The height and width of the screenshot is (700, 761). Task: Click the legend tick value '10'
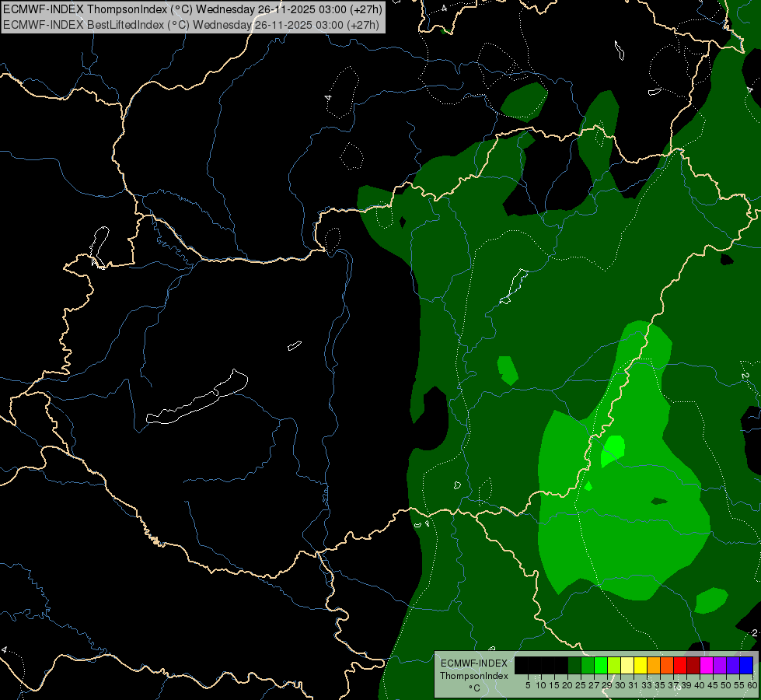pos(541,685)
